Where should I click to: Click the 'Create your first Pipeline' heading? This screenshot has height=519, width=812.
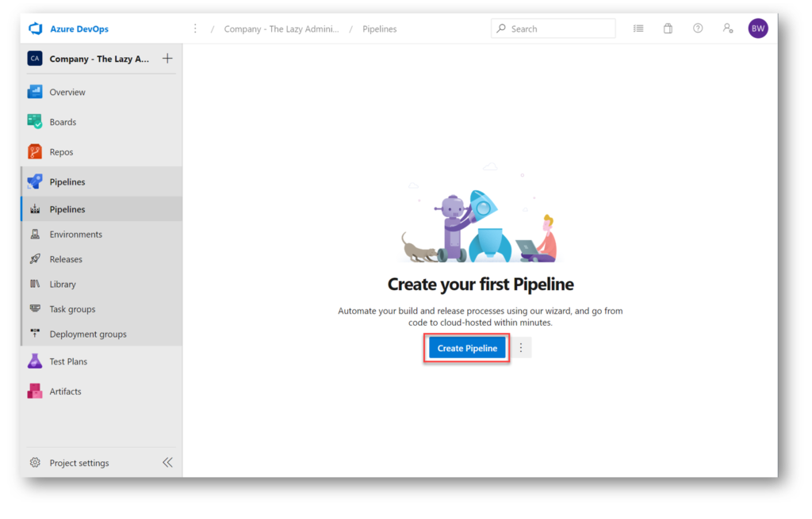pos(481,284)
